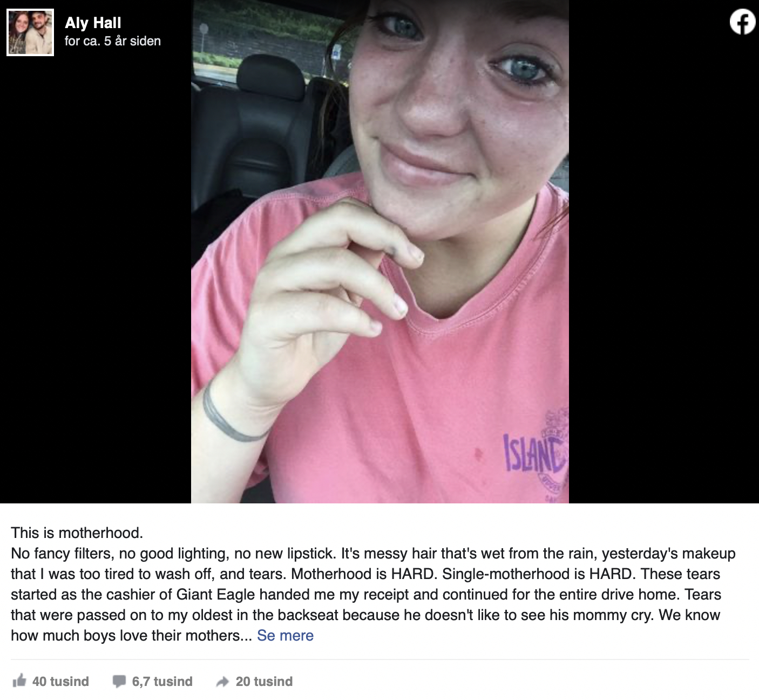Click the black area right of photo
This screenshot has height=700, width=759.
tap(664, 270)
